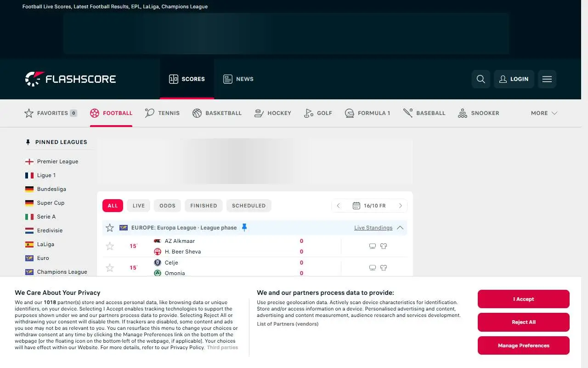The width and height of the screenshot is (588, 368).
Task: Open Manage Preferences for cookies
Action: (524, 345)
